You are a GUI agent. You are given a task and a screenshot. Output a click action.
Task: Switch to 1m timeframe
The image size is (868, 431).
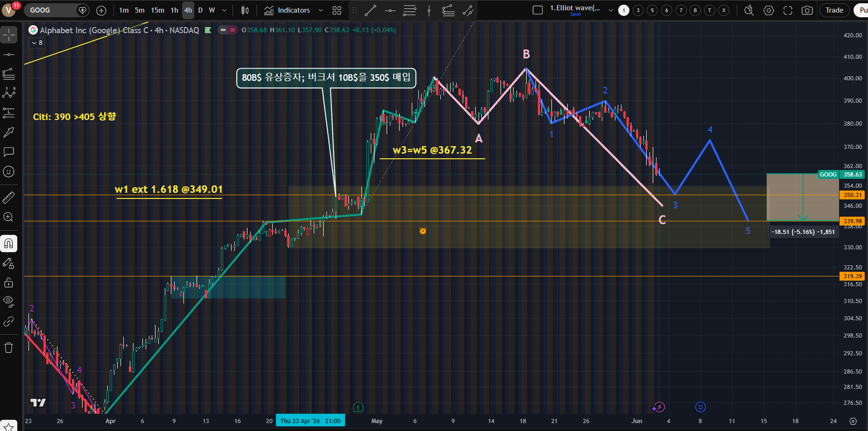[124, 10]
